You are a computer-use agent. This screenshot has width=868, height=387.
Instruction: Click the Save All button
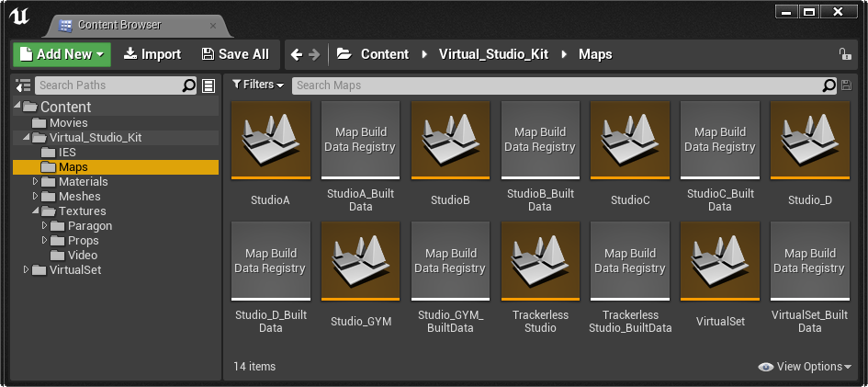[x=235, y=54]
